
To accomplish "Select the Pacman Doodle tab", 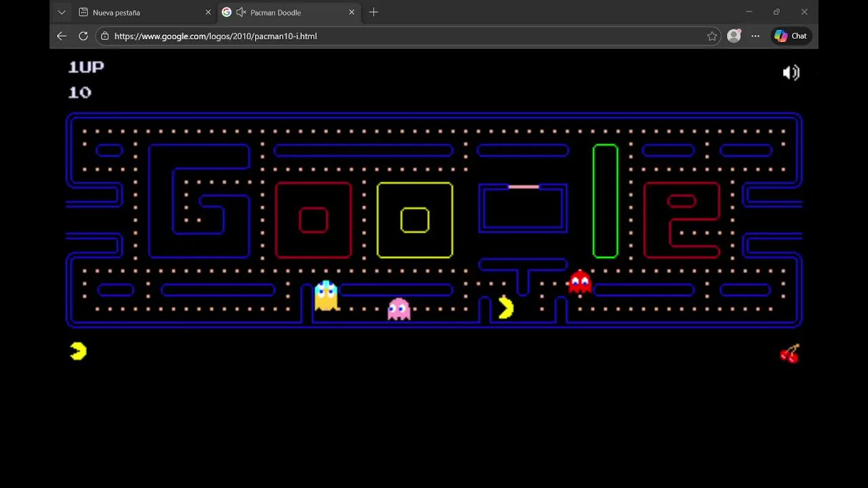I will pos(289,12).
